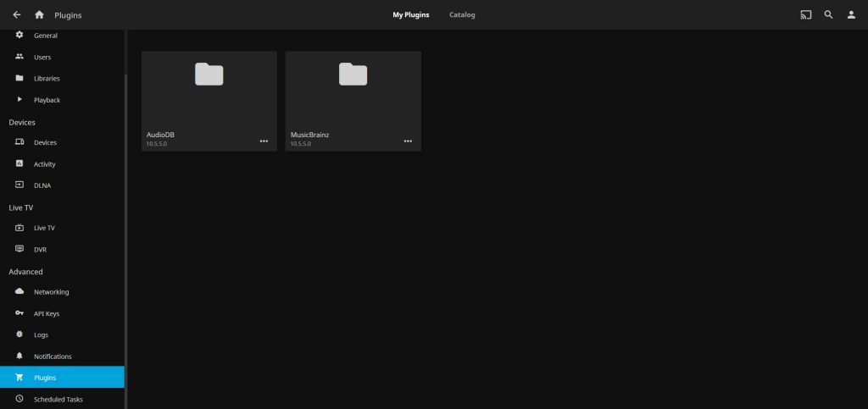This screenshot has height=409, width=868.
Task: Click the General gear icon
Action: 19,35
